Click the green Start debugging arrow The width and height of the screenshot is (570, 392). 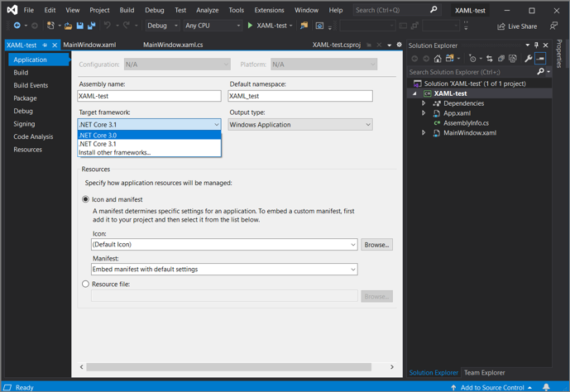click(250, 26)
